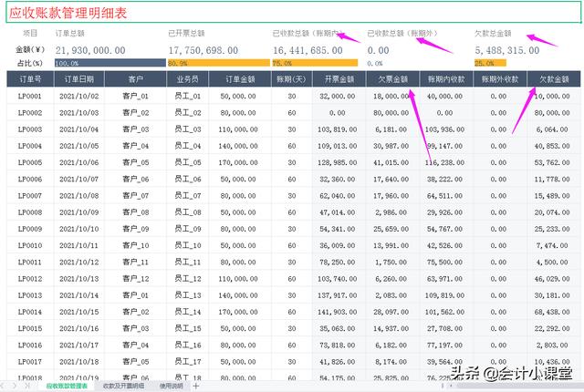Select invoice amount cell 137,917.00
Viewport: 584px width, 392px height.
(x=338, y=295)
